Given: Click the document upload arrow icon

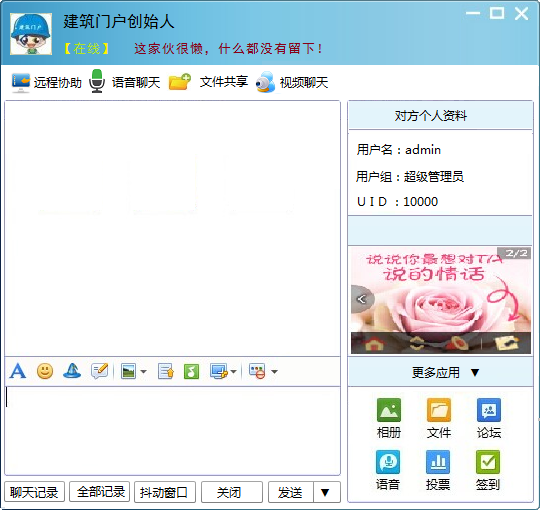Looking at the screenshot, I should pos(166,372).
